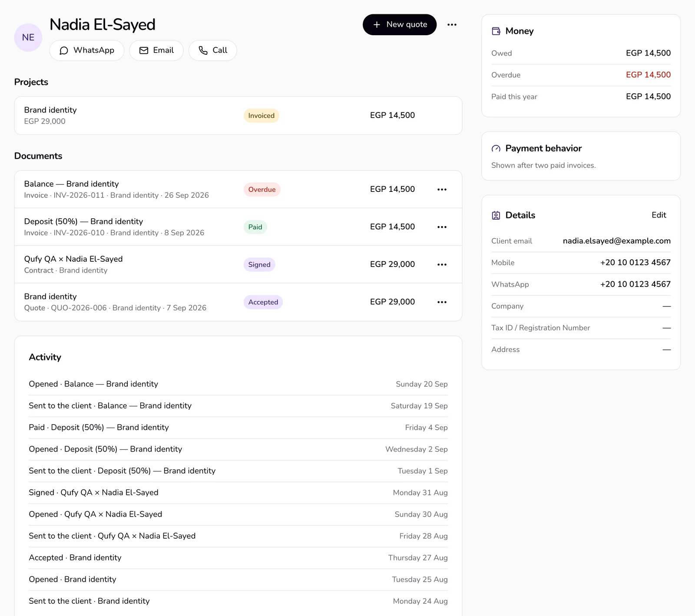This screenshot has width=695, height=616.
Task: Select activity "Paid · Deposit (50%) — Brand identity"
Action: click(238, 428)
